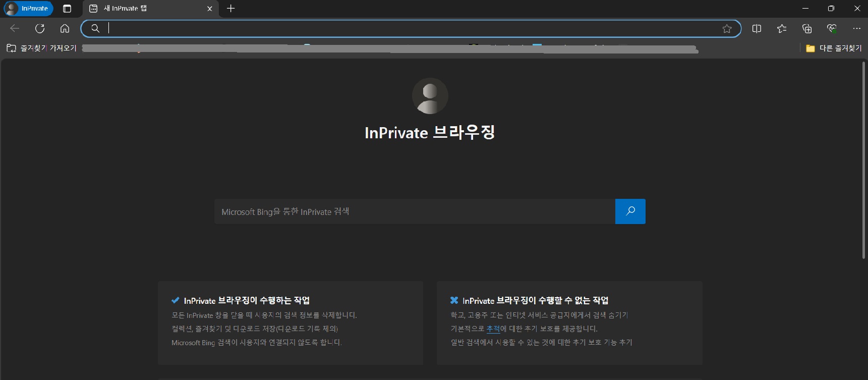Image resolution: width=868 pixels, height=380 pixels.
Task: Focus the address bar input
Action: (411, 28)
